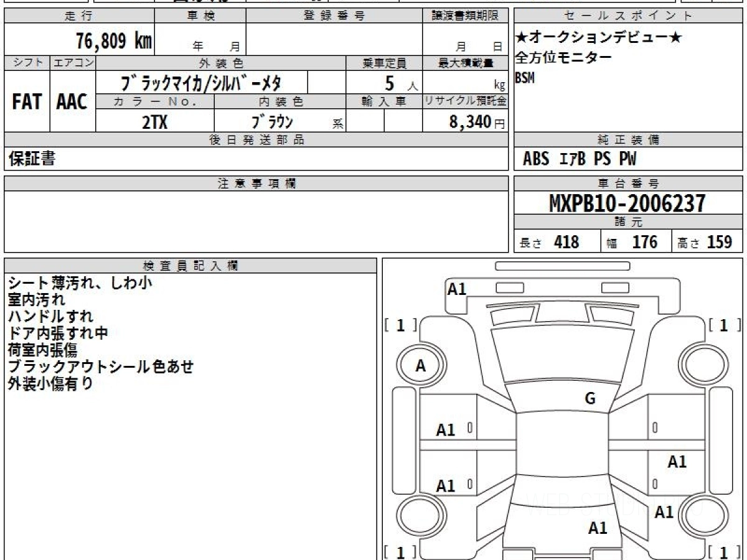The width and height of the screenshot is (747, 560).
Task: Click the リサイクル預託金 header label
Action: (466, 101)
